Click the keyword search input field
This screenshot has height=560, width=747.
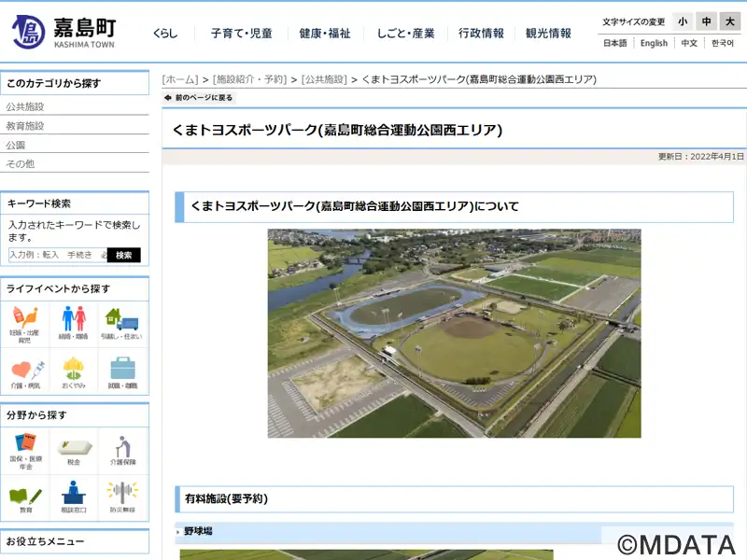57,255
